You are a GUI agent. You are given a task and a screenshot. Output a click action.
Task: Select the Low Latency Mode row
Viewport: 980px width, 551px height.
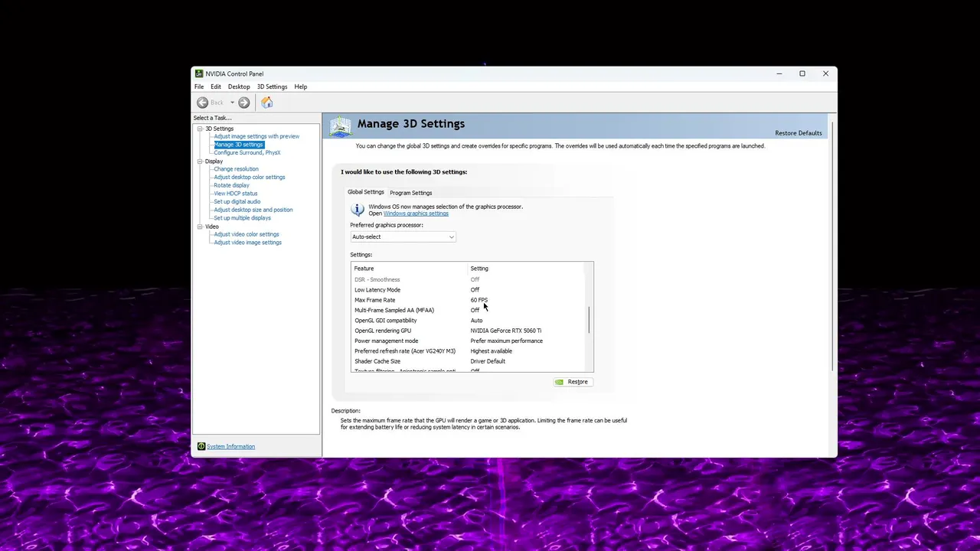(x=469, y=290)
